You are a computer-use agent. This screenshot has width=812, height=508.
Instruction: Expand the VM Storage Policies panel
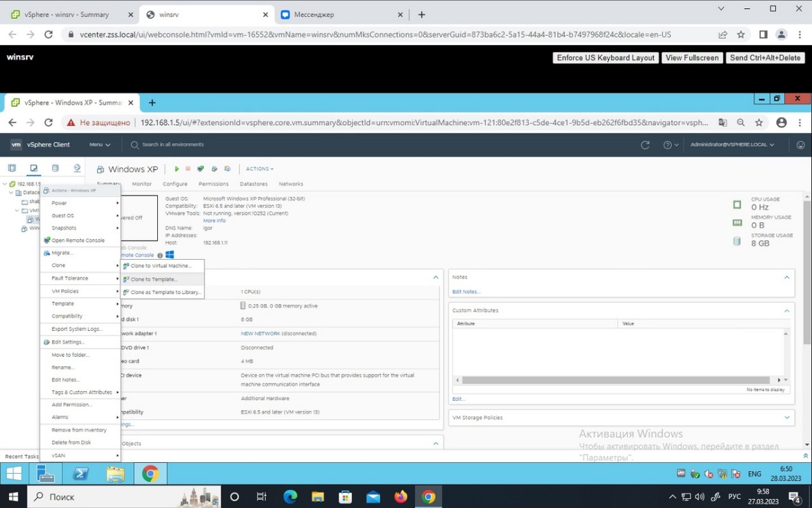coord(787,417)
